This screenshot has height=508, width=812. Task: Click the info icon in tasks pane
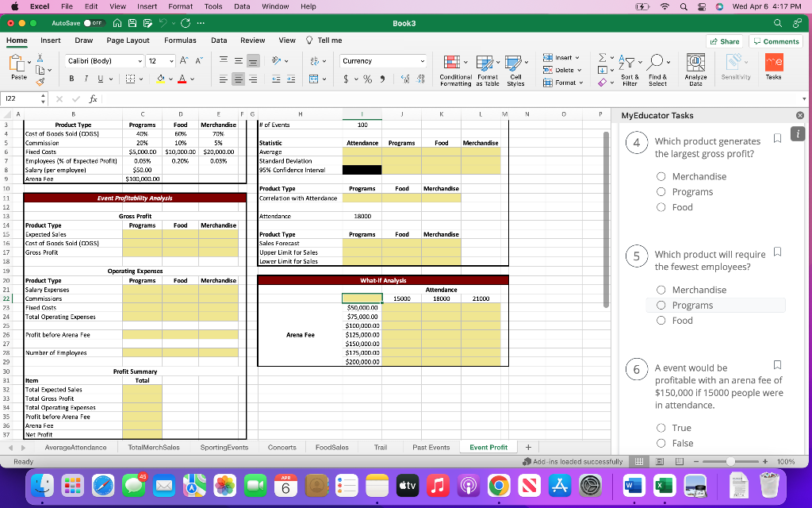click(x=798, y=133)
